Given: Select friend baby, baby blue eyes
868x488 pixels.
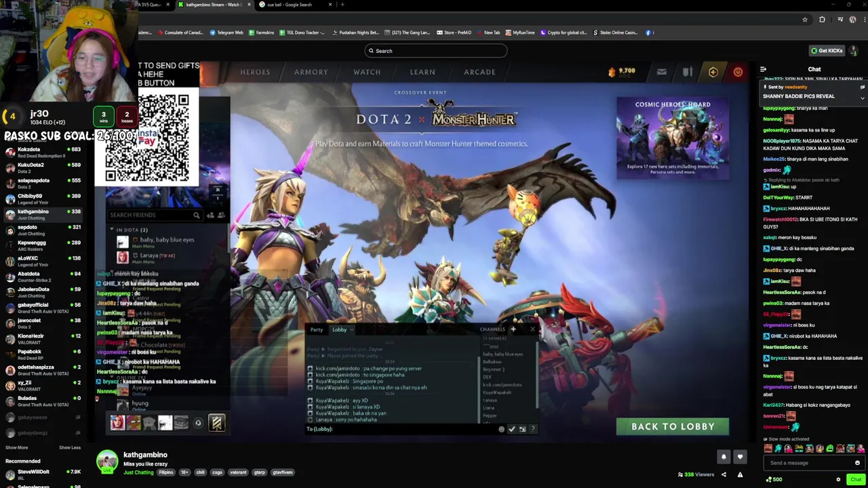Looking at the screenshot, I should point(166,241).
